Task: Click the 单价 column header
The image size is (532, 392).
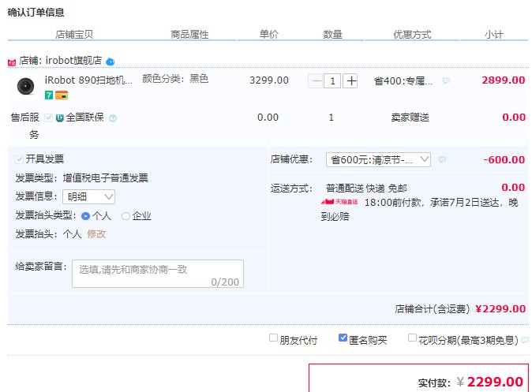Action: (269, 34)
